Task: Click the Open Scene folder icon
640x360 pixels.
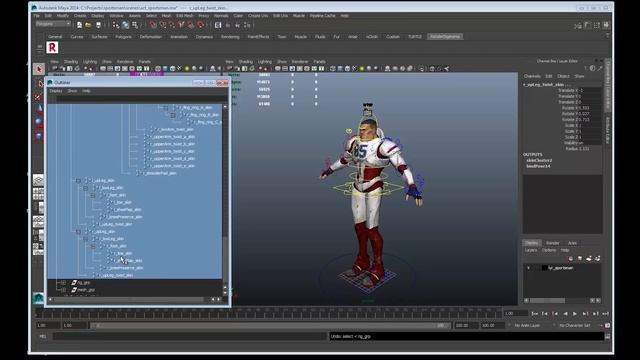Action: [89, 25]
